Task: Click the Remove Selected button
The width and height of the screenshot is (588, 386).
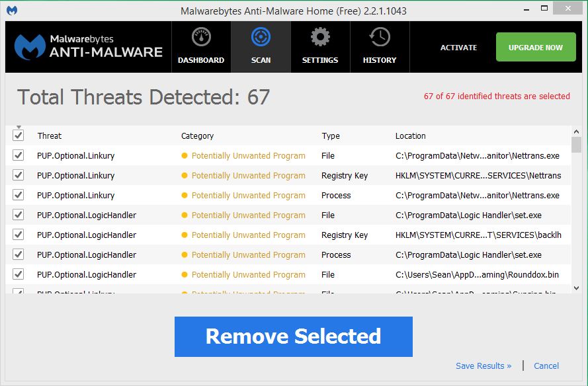Action: (294, 336)
